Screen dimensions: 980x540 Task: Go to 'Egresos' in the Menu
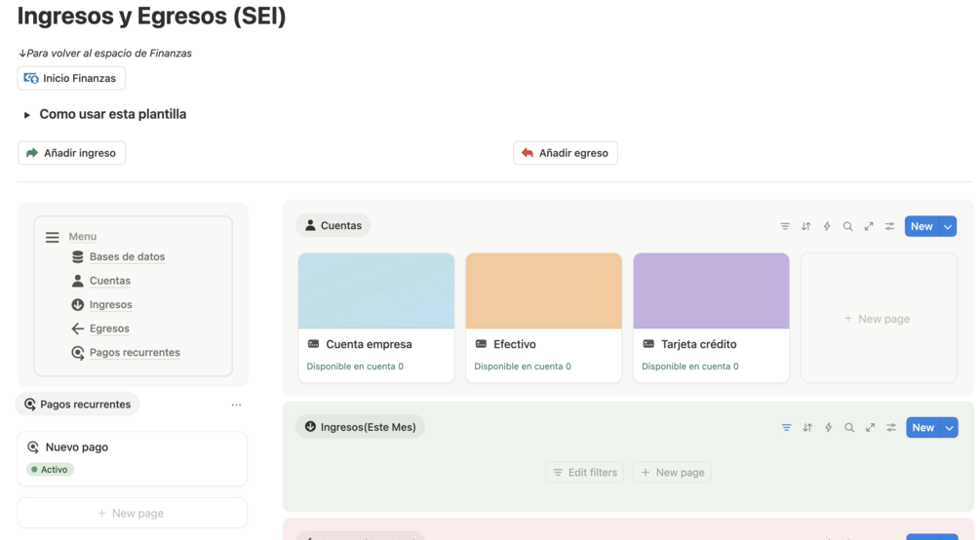coord(109,329)
